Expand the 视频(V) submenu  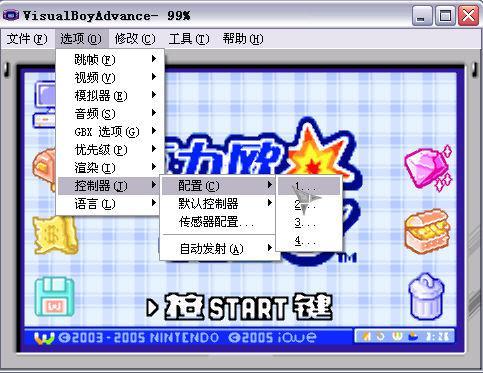110,77
